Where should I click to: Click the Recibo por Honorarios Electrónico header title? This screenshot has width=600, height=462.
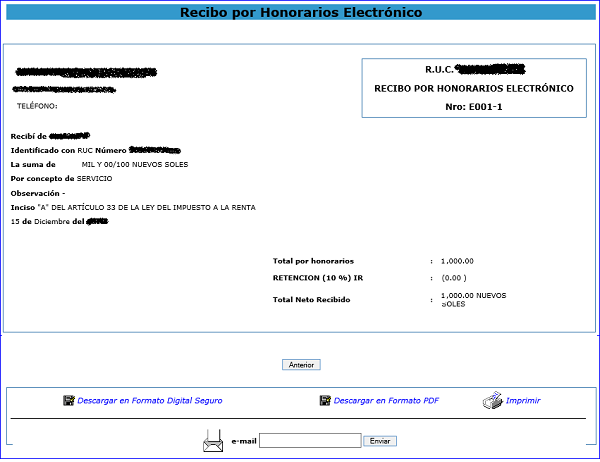[301, 12]
